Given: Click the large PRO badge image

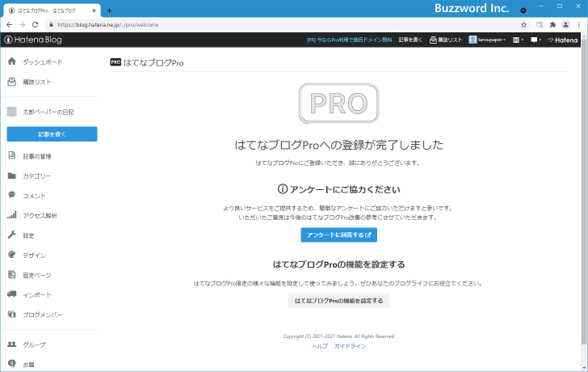Looking at the screenshot, I should coord(339,104).
